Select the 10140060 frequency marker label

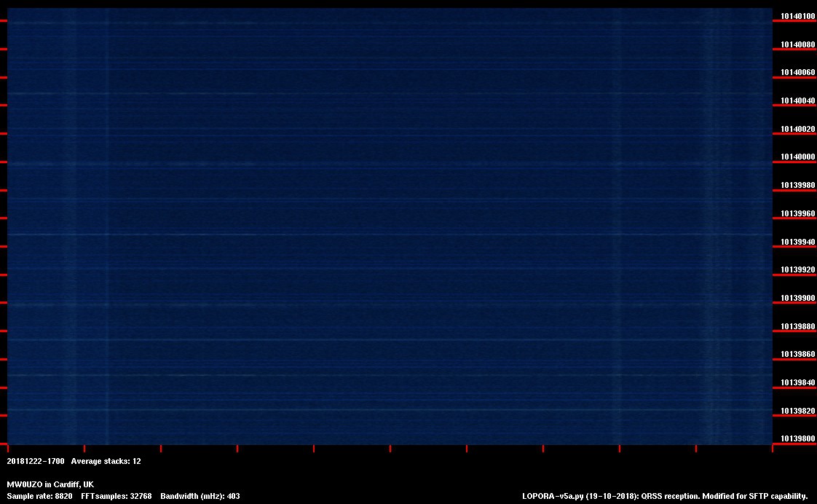point(797,73)
